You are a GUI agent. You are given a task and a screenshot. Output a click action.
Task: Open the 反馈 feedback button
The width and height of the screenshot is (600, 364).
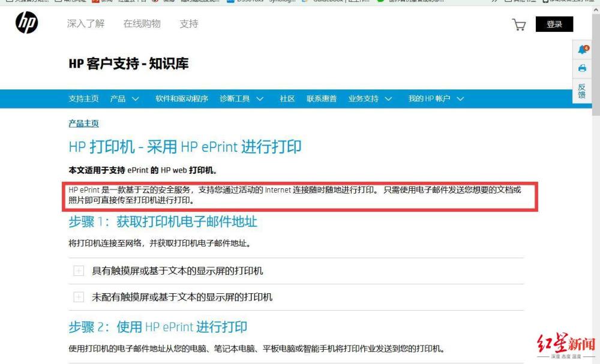[x=581, y=91]
